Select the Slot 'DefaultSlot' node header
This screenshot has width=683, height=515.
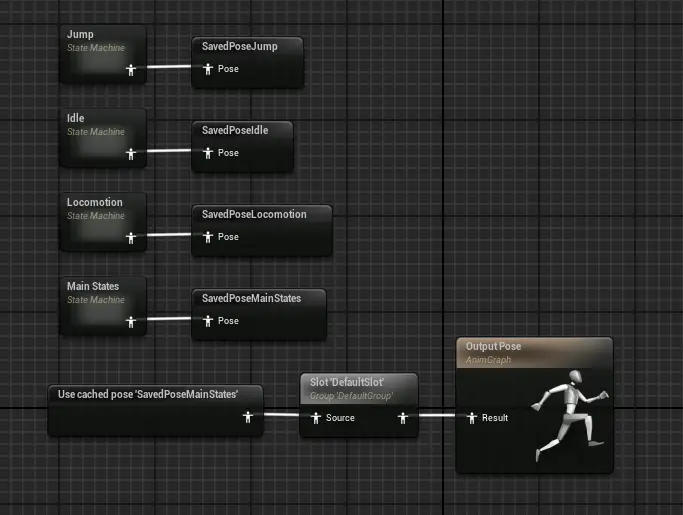point(358,387)
